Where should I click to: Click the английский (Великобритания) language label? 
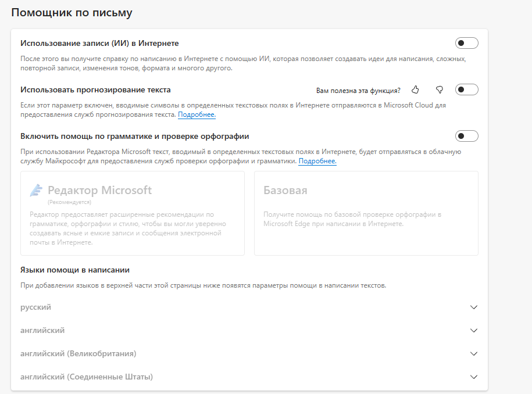78,353
